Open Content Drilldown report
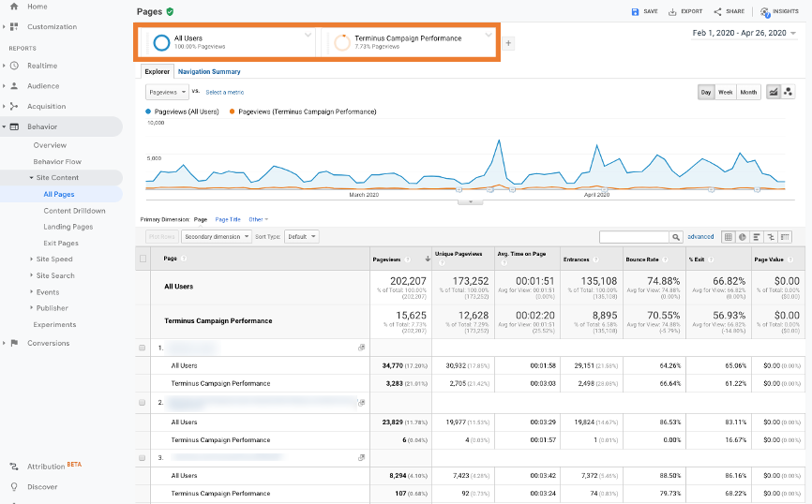Screen dimensions: 812x504 75,211
